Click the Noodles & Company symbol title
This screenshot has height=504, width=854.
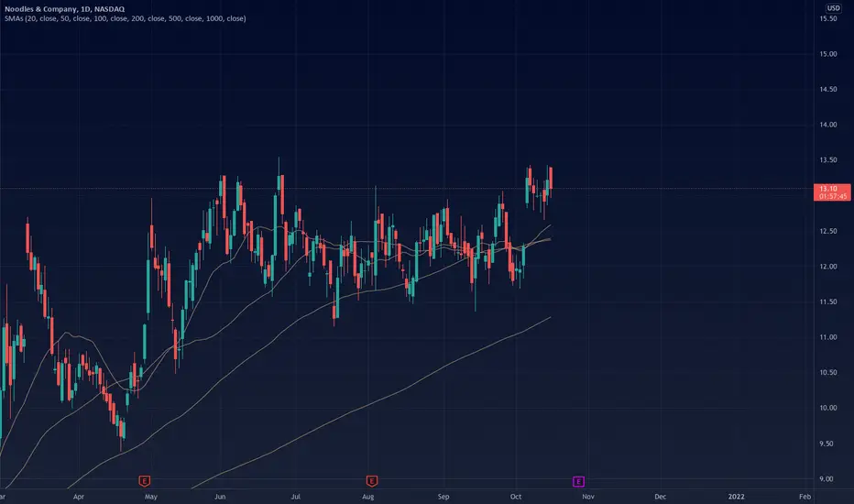point(64,9)
